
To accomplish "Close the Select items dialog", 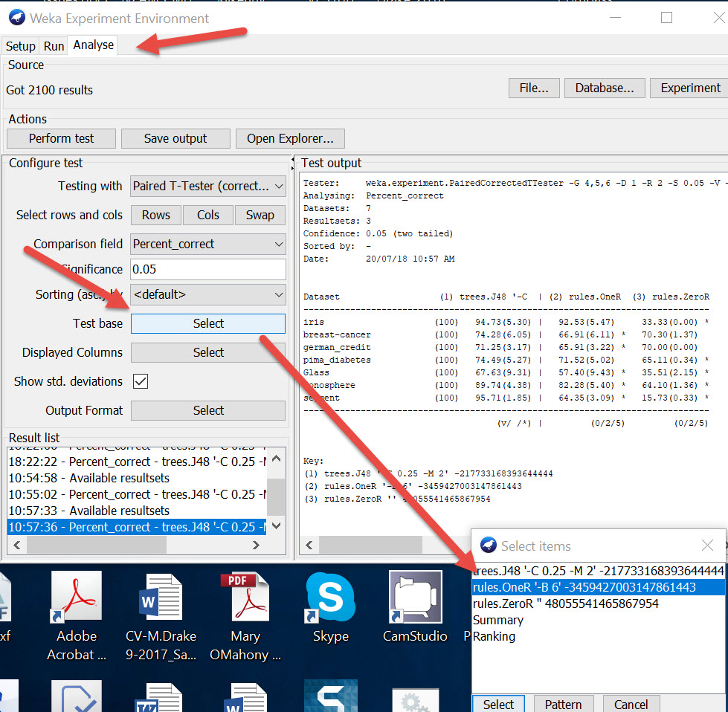I will (x=707, y=546).
